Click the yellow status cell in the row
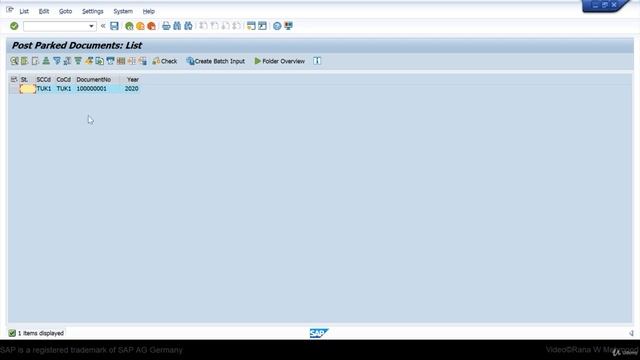 pos(27,89)
